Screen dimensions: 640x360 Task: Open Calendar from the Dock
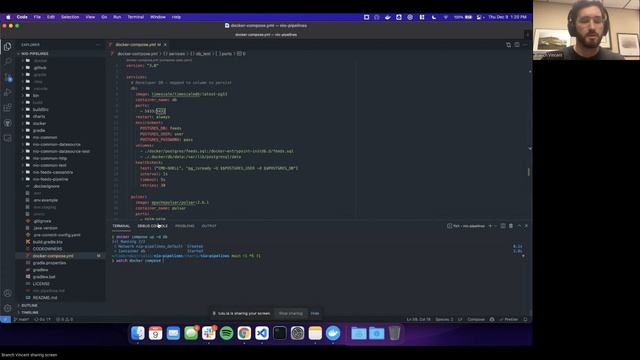point(156,333)
